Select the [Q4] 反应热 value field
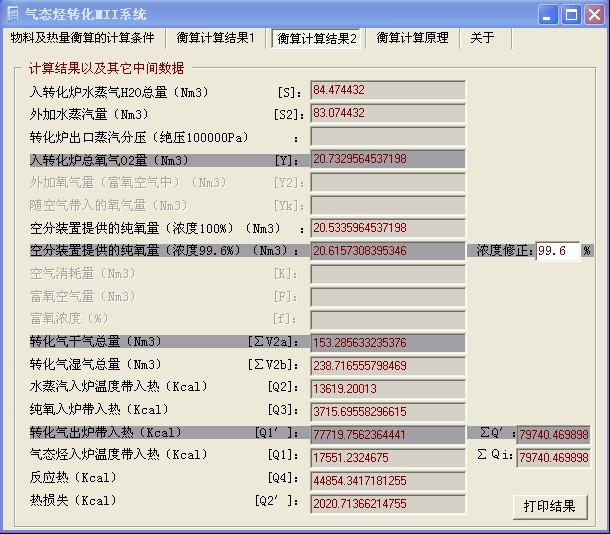The image size is (610, 534). (387, 480)
